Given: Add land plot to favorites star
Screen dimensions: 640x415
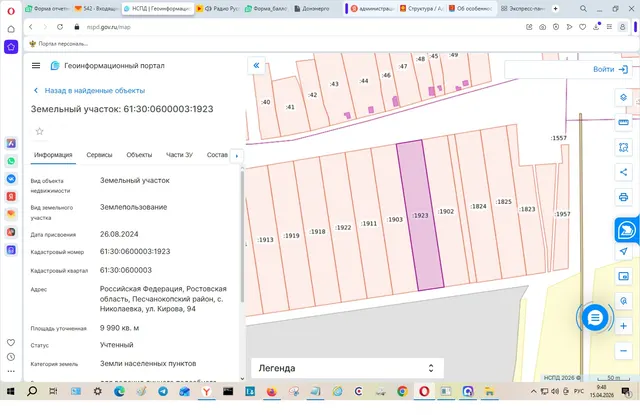Looking at the screenshot, I should [40, 131].
